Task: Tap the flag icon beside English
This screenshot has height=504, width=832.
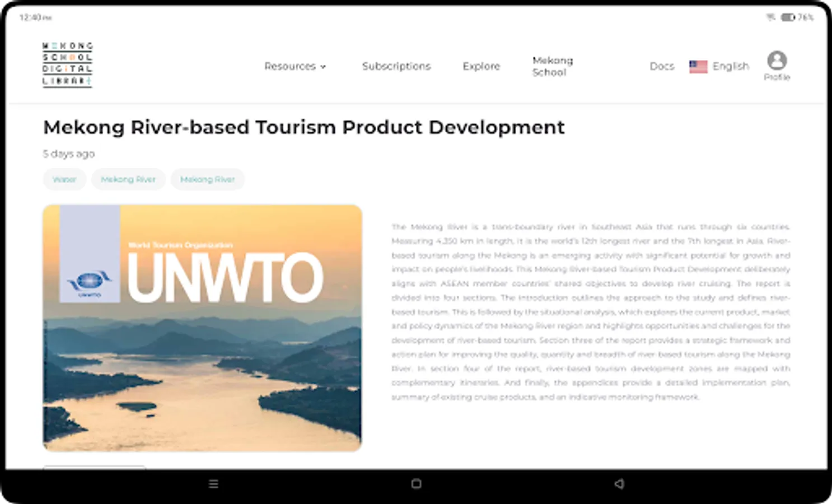Action: click(x=698, y=67)
